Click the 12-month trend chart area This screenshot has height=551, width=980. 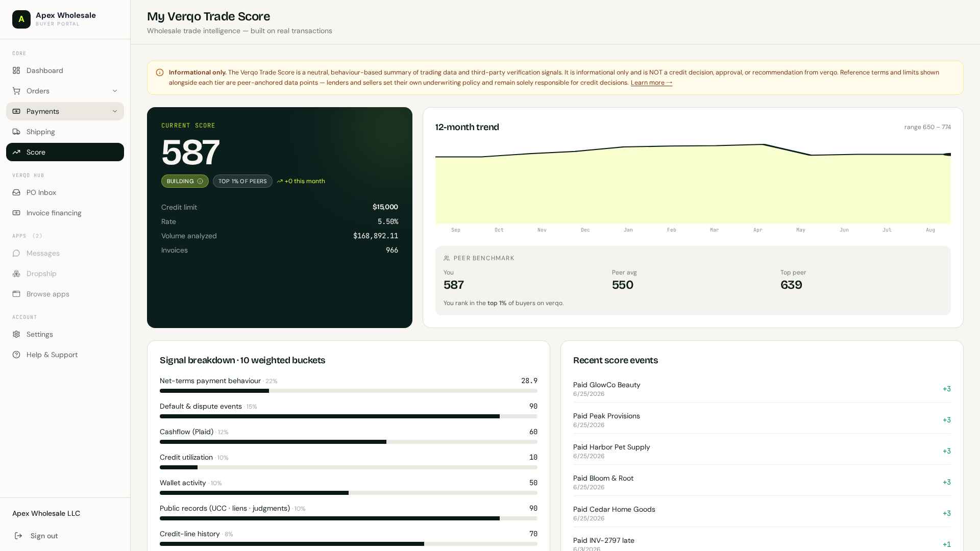click(693, 184)
